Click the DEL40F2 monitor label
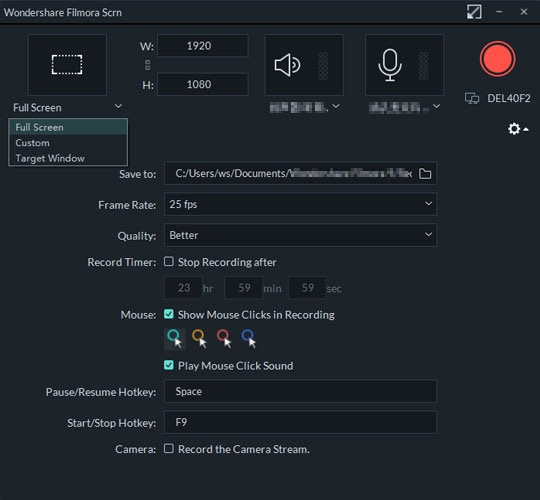 coord(509,98)
